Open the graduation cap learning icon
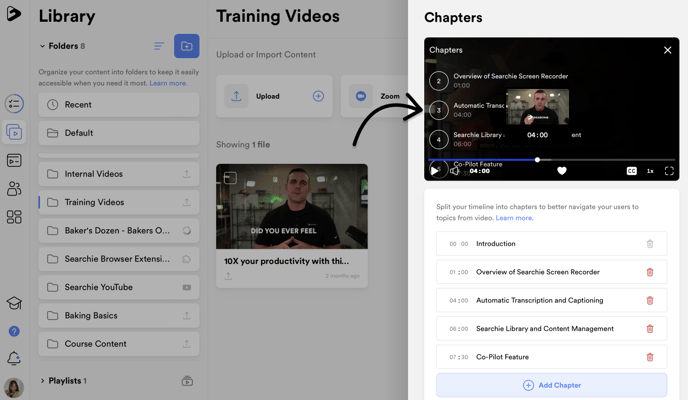Image resolution: width=688 pixels, height=400 pixels. coord(14,303)
